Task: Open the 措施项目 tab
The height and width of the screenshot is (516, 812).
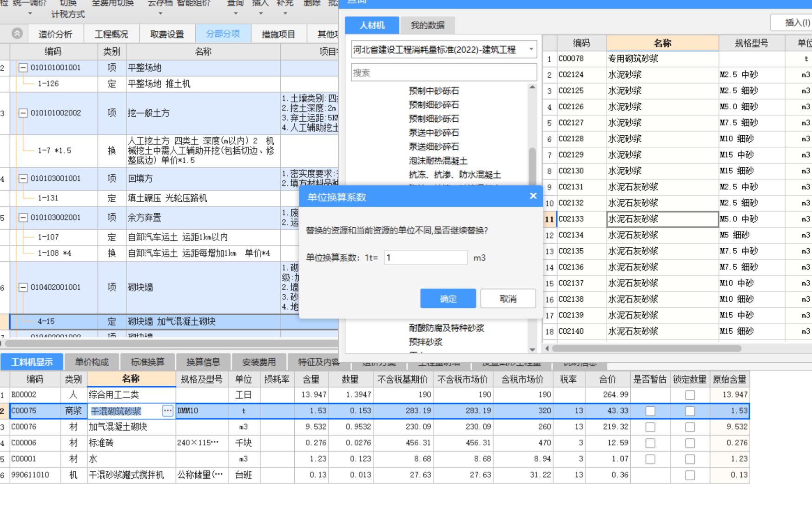Action: coord(278,34)
